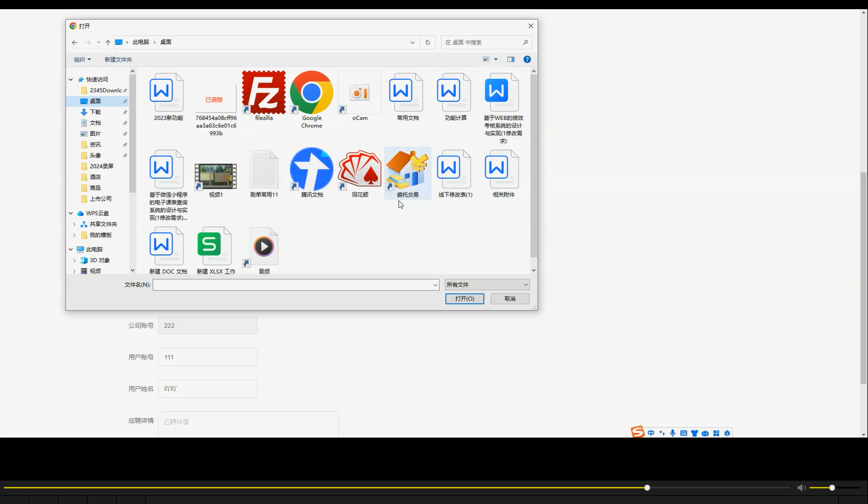This screenshot has width=868, height=504.
Task: Refresh the current folder view
Action: [428, 42]
